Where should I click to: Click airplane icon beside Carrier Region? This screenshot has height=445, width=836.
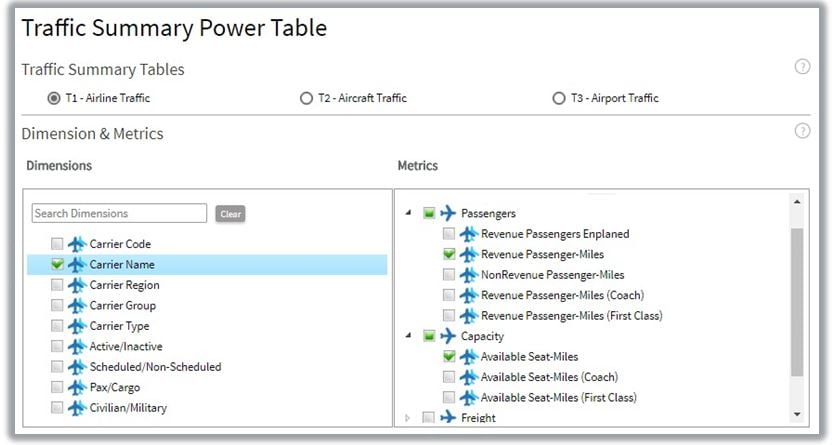click(x=77, y=285)
